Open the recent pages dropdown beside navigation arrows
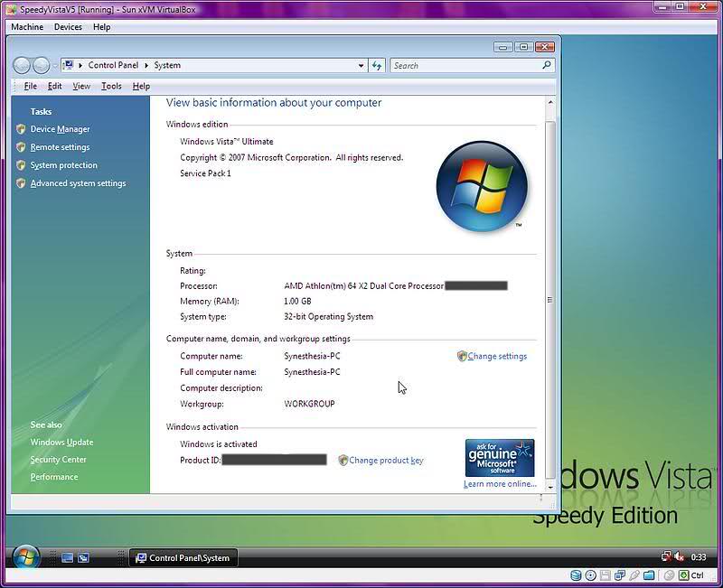 click(x=55, y=65)
